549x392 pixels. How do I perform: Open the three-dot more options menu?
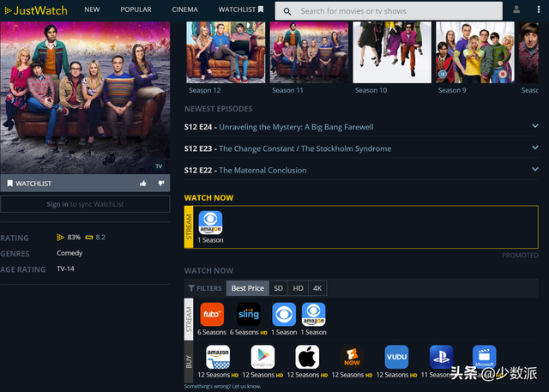coord(539,9)
